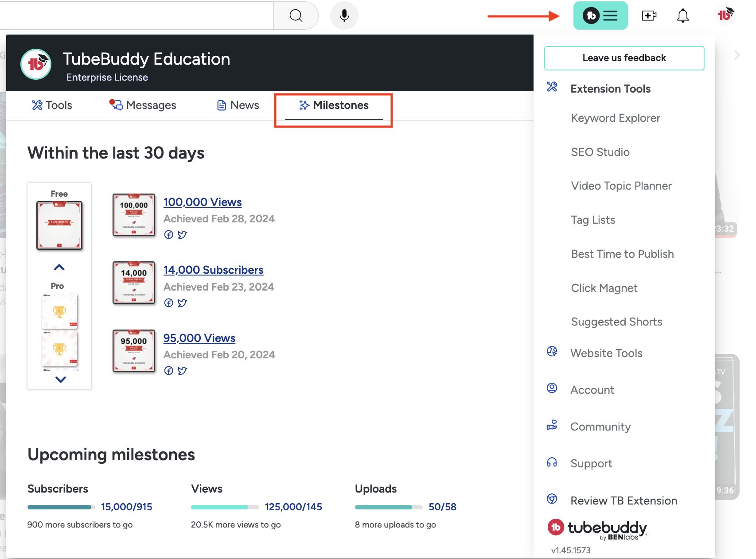Share 95,000 Views milestone on Twitter
Screen dimensions: 756x559
(182, 371)
